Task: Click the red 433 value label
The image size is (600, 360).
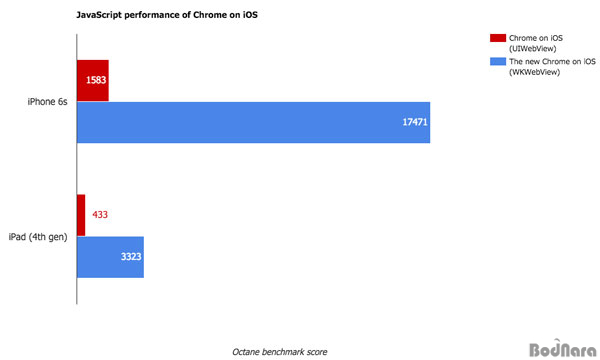Action: tap(100, 215)
